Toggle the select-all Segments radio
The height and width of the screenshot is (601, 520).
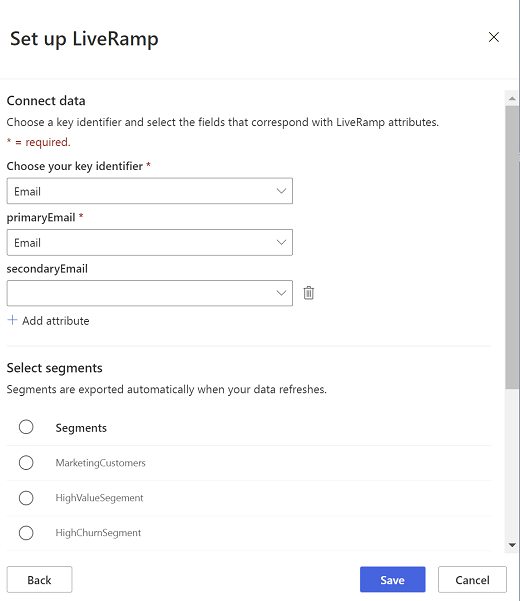(26, 427)
